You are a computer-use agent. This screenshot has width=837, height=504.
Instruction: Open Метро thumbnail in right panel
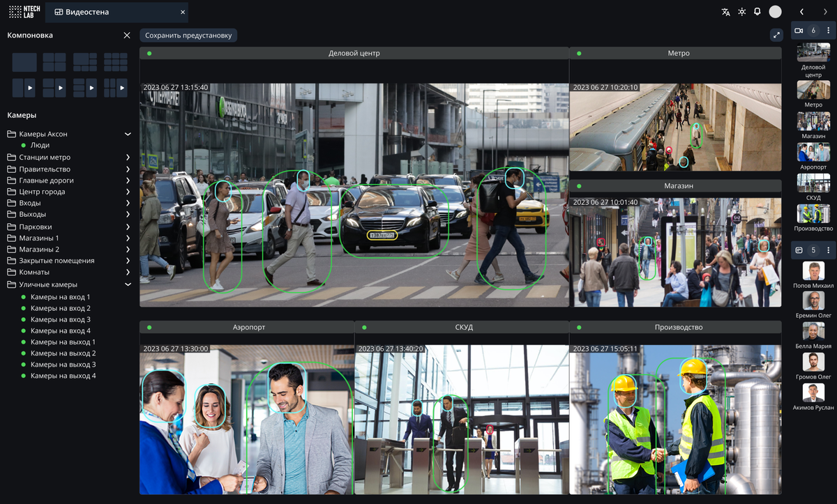tap(813, 89)
